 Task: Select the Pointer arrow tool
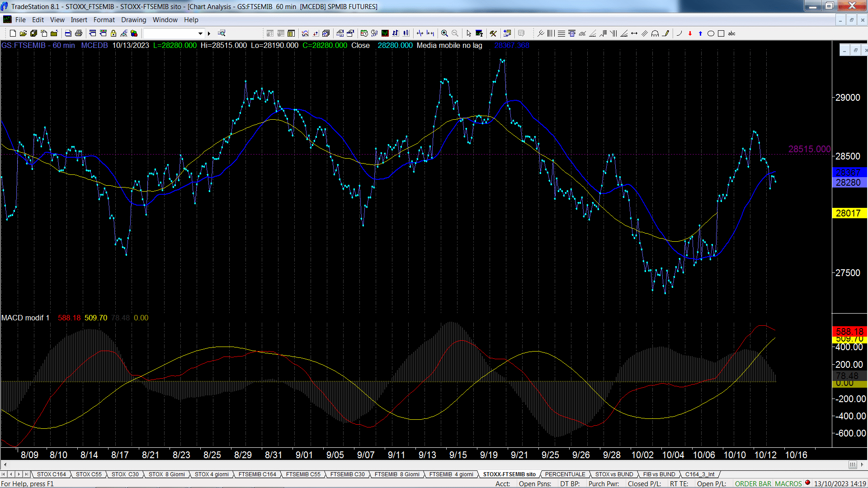point(469,33)
